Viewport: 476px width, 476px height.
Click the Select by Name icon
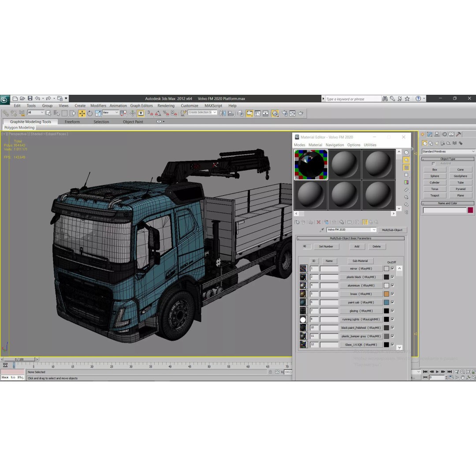(x=56, y=113)
